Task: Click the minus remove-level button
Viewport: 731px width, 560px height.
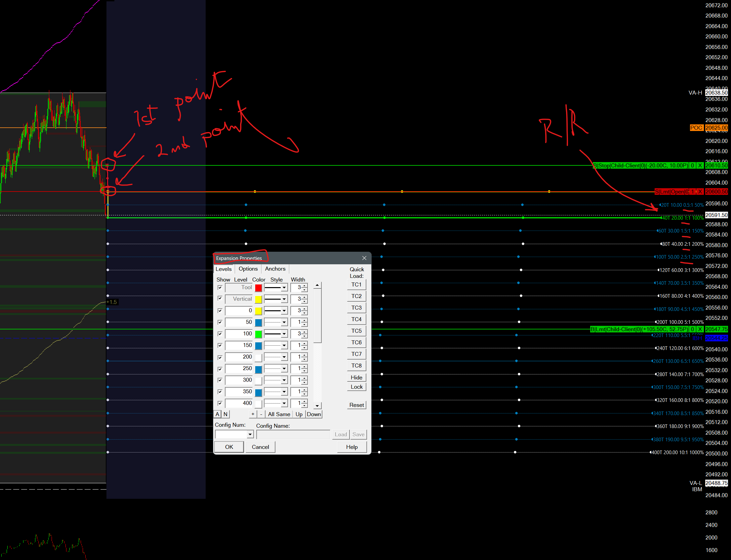Action: 261,414
